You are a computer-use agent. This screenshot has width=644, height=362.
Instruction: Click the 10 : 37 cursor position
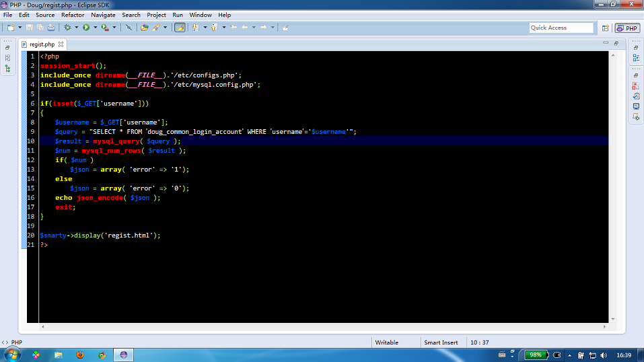pyautogui.click(x=479, y=342)
